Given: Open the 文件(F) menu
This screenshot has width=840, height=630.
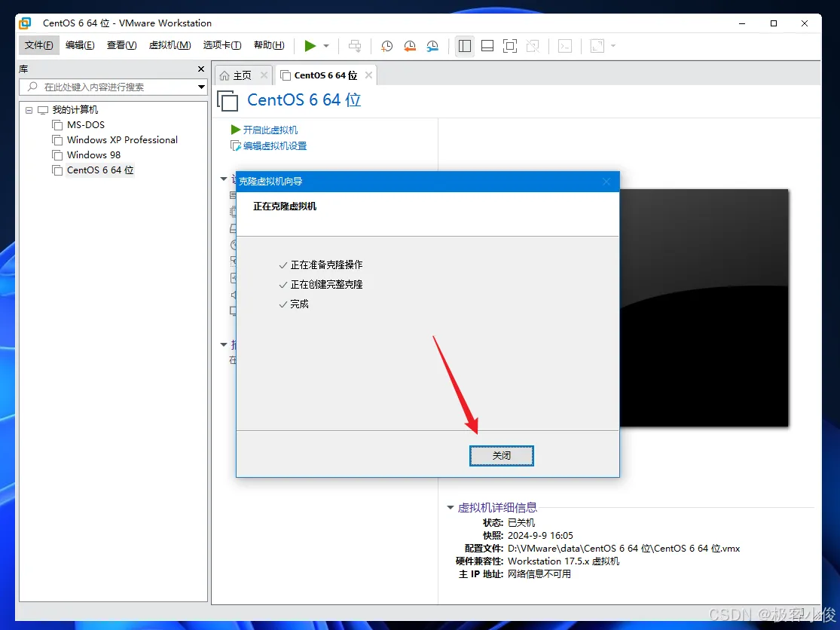Looking at the screenshot, I should point(38,45).
